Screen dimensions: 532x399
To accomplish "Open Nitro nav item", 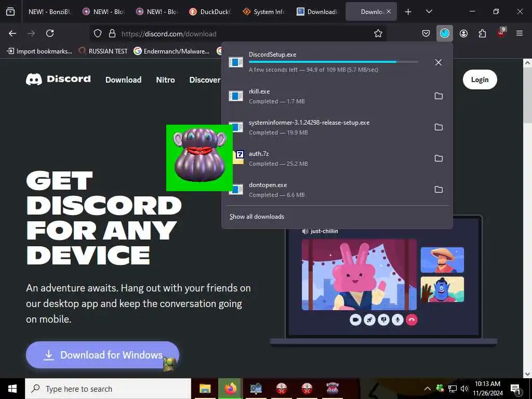I will tap(165, 79).
